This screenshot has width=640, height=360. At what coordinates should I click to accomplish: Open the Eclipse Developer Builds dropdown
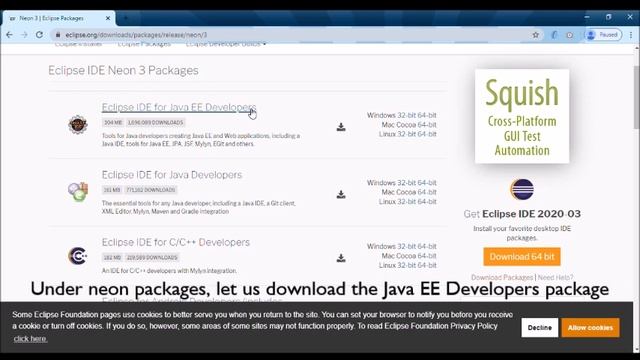(x=226, y=44)
